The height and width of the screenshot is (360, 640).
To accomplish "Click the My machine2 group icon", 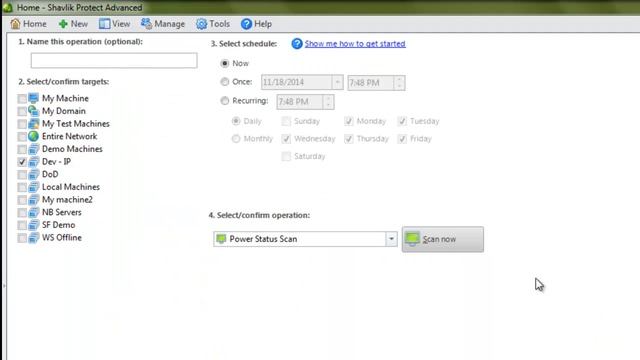I will tap(33, 199).
